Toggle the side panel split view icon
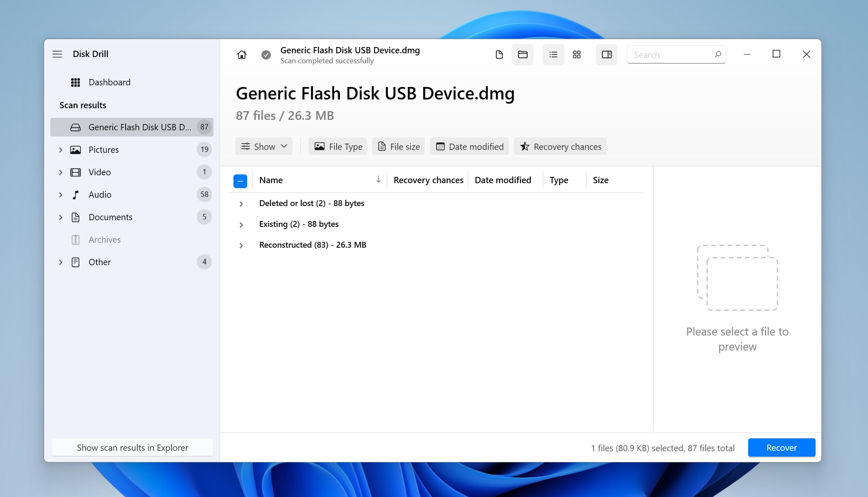The height and width of the screenshot is (497, 868). click(x=606, y=54)
